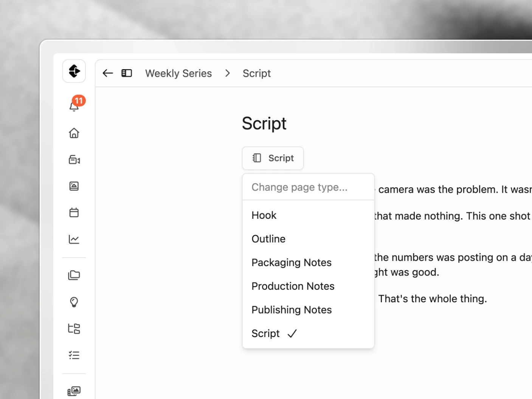Select Outline page type
532x399 pixels.
(x=308, y=239)
